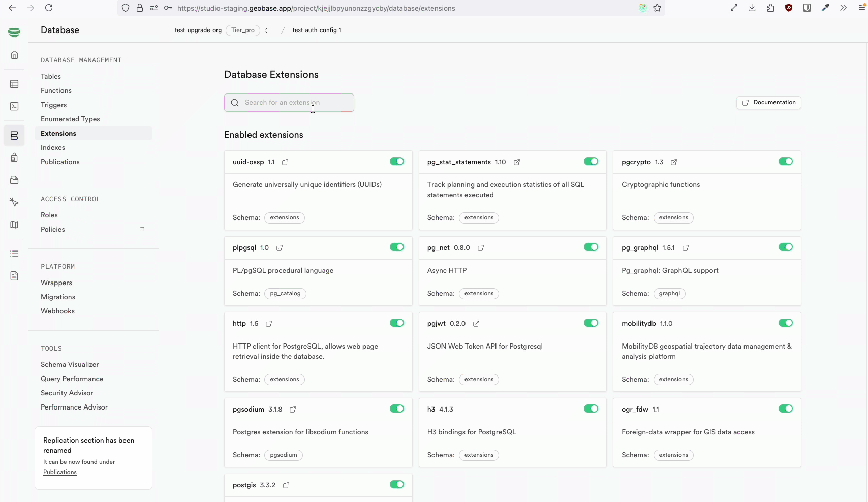Open pg_graphql external docs link icon
Viewport: 868px width, 502px height.
coord(686,248)
